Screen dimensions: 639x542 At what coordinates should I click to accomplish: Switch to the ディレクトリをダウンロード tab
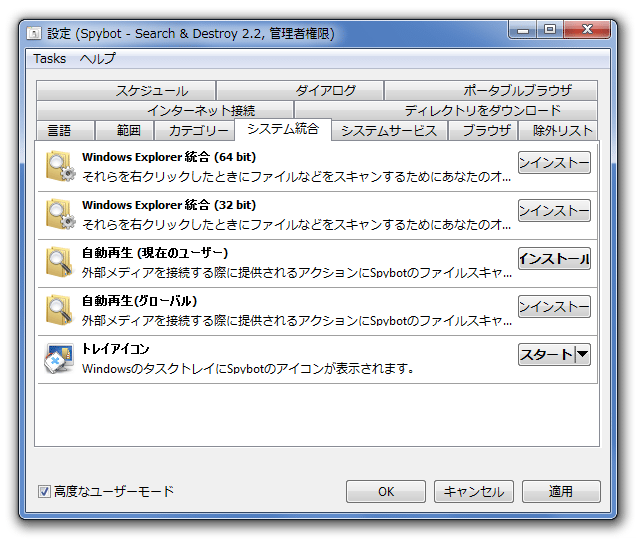pyautogui.click(x=446, y=110)
